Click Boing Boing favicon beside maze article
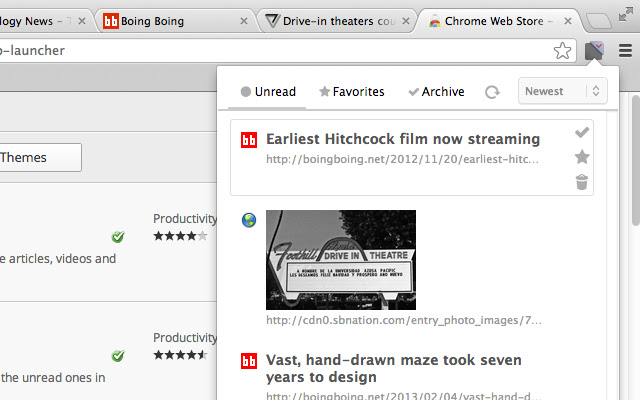 [249, 361]
